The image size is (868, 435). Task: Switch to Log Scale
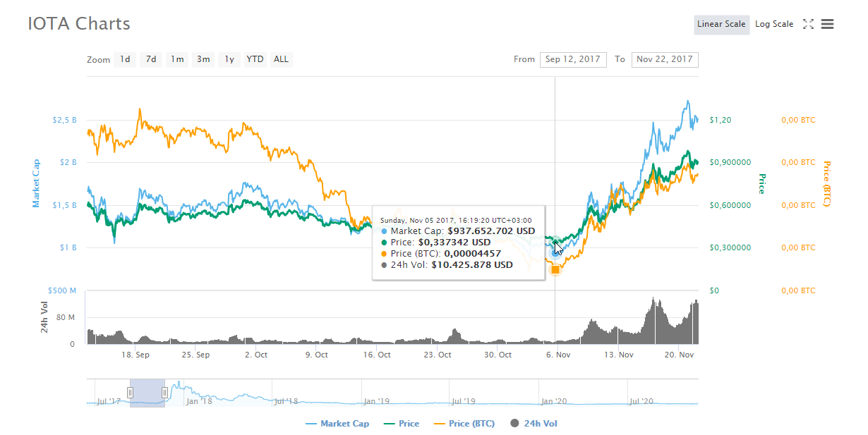click(x=774, y=24)
